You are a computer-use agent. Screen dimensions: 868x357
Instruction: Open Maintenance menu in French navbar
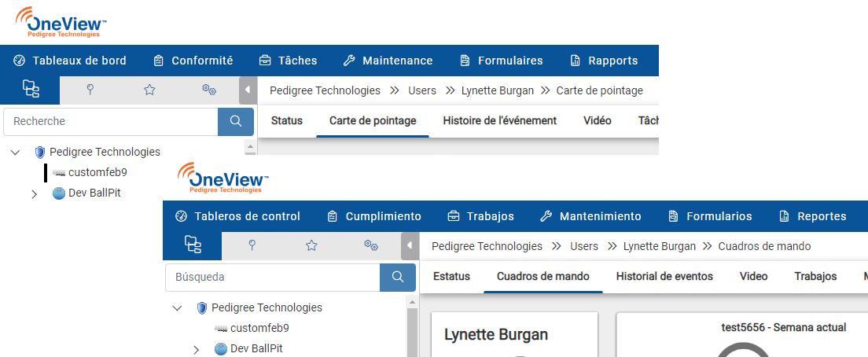point(388,61)
